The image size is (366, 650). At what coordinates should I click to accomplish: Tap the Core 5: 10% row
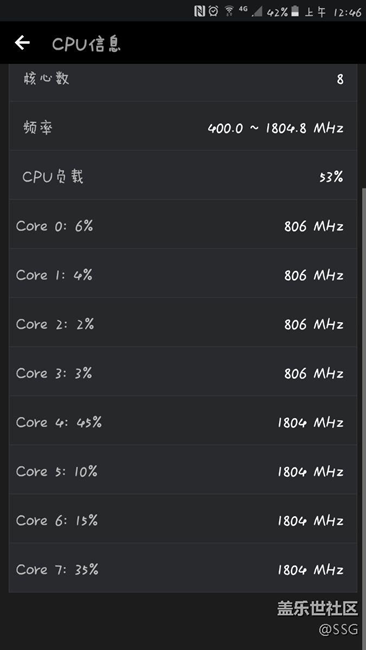click(183, 469)
